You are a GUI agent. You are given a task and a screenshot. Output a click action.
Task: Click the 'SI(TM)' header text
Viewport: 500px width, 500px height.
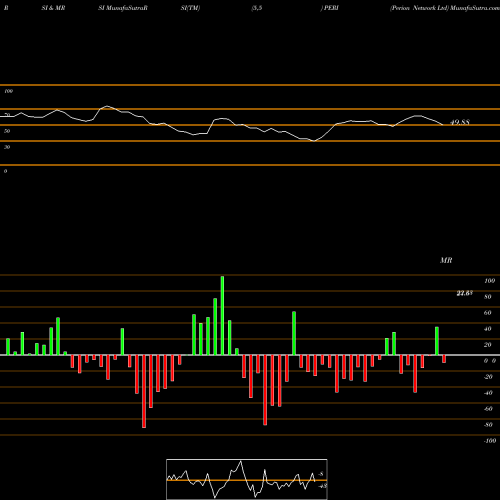pyautogui.click(x=190, y=8)
